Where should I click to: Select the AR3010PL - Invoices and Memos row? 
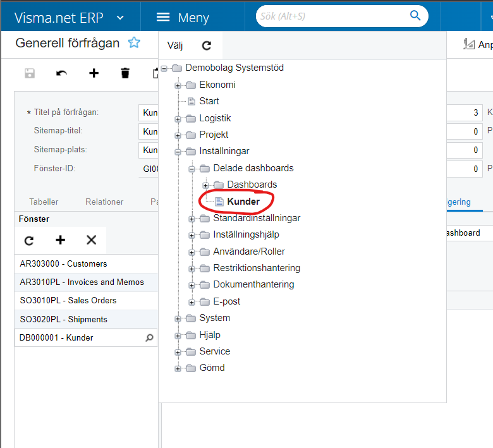[x=86, y=282]
